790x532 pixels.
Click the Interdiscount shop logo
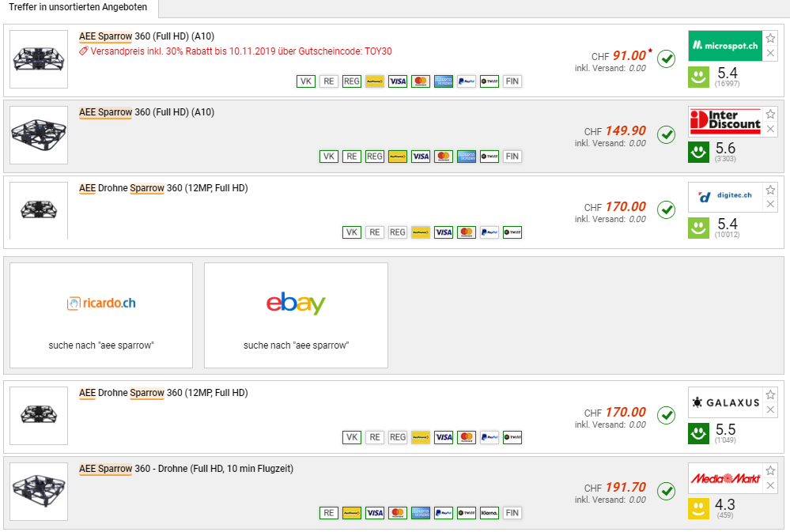[725, 122]
